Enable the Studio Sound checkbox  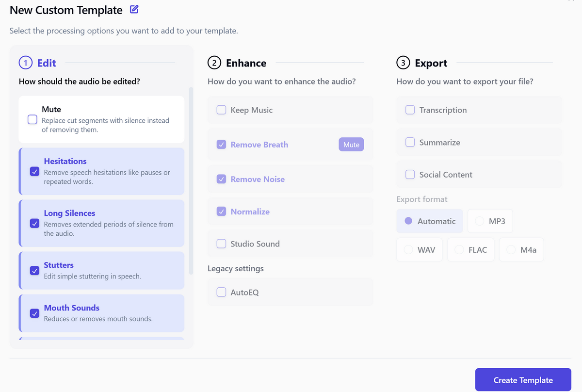click(221, 244)
